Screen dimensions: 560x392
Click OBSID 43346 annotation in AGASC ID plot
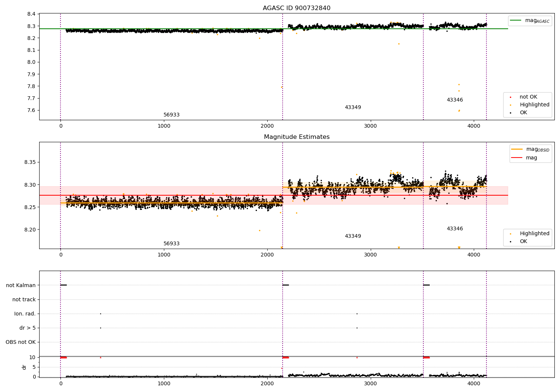coord(455,100)
